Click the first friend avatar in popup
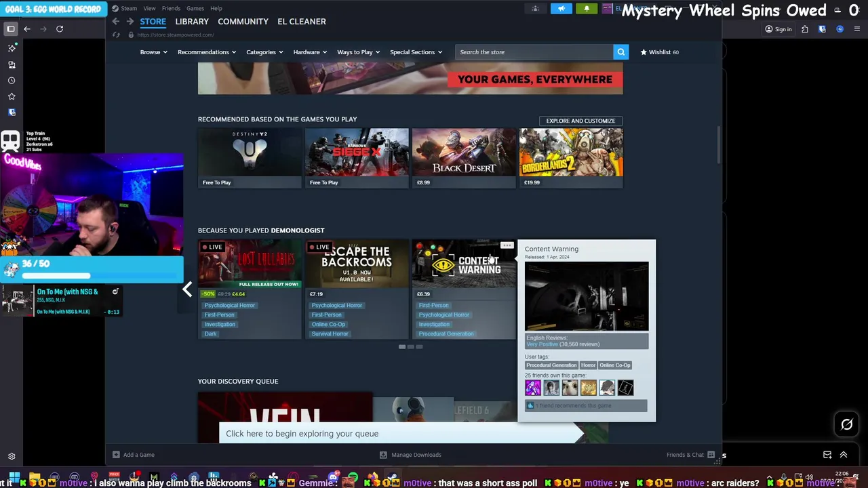Screen dimensions: 868x488 533,388
